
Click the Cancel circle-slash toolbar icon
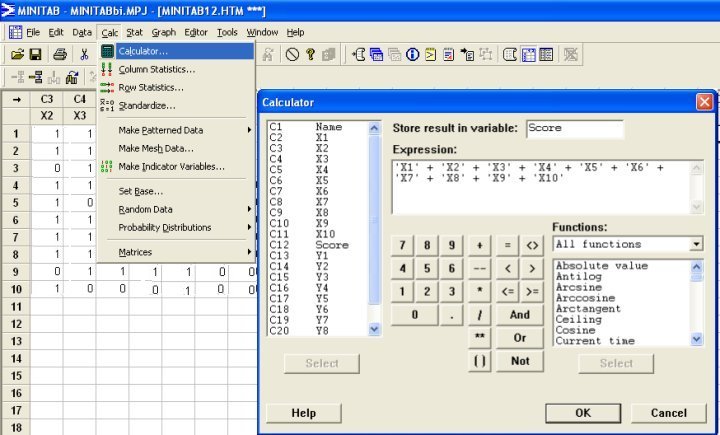pos(293,54)
